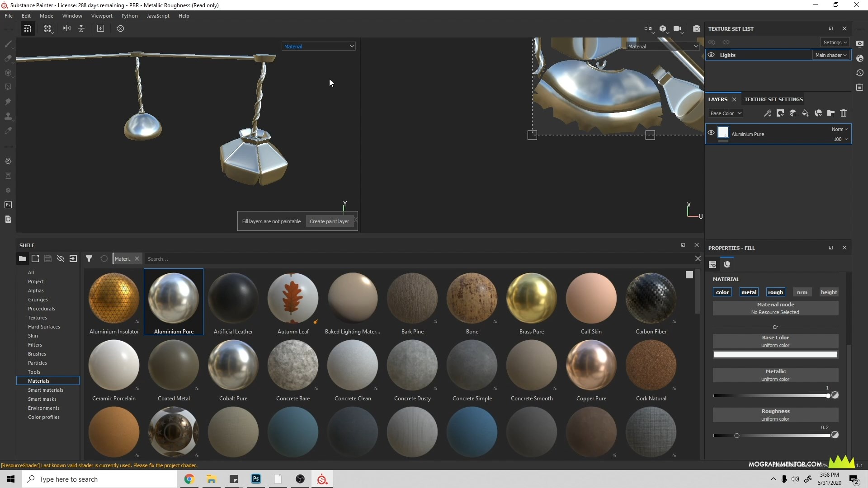868x488 pixels.
Task: Open the Material dropdown in 3D viewport
Action: 319,47
